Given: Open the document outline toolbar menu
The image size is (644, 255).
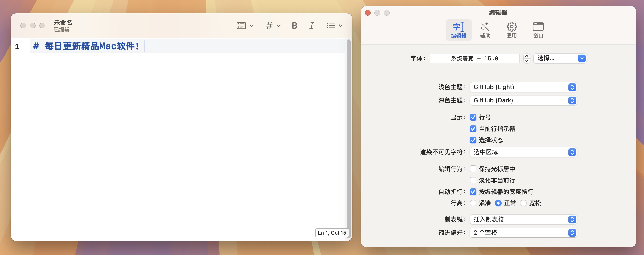Looking at the screenshot, I should 245,25.
